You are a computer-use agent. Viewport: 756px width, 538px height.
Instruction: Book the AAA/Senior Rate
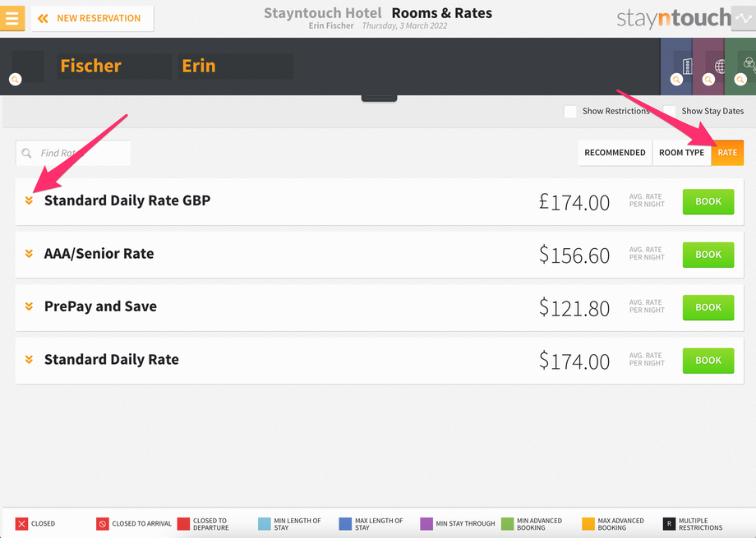708,255
